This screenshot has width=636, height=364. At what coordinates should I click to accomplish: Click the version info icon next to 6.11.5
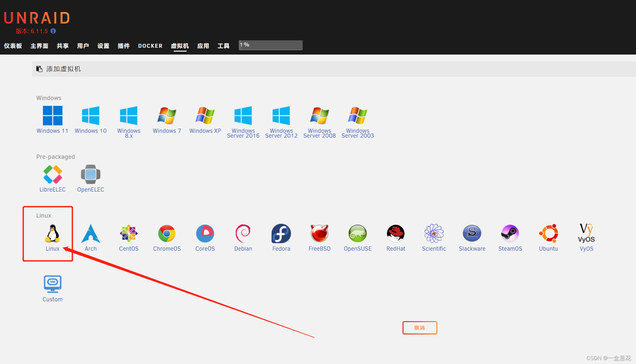(53, 31)
